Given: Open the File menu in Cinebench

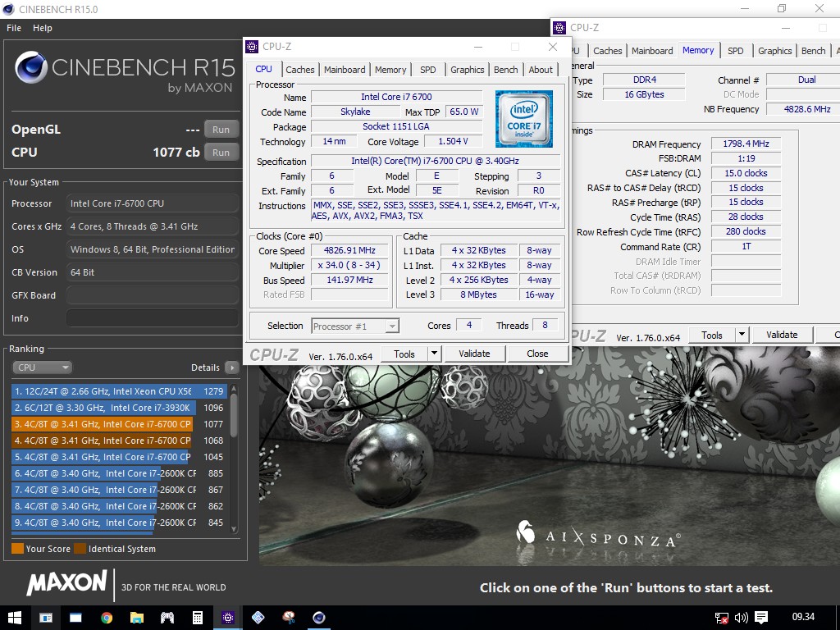Looking at the screenshot, I should click(x=14, y=28).
